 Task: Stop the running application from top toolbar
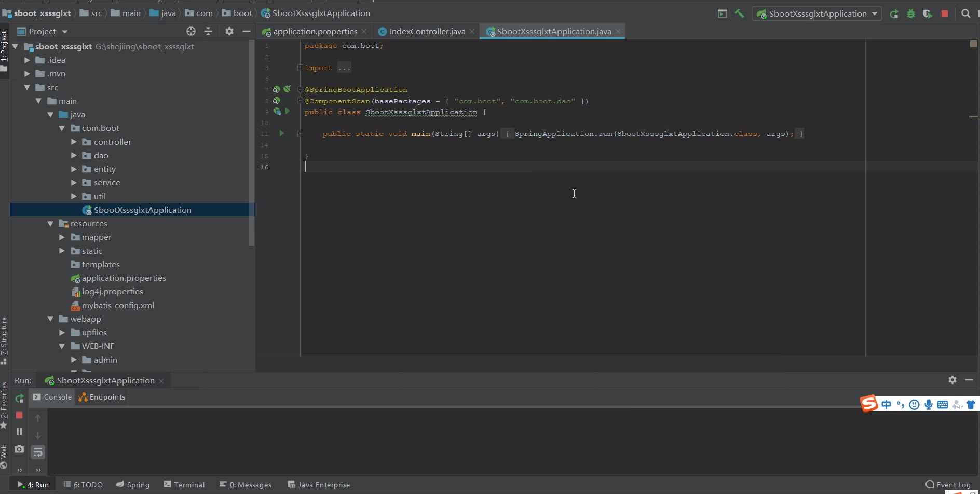pos(945,14)
